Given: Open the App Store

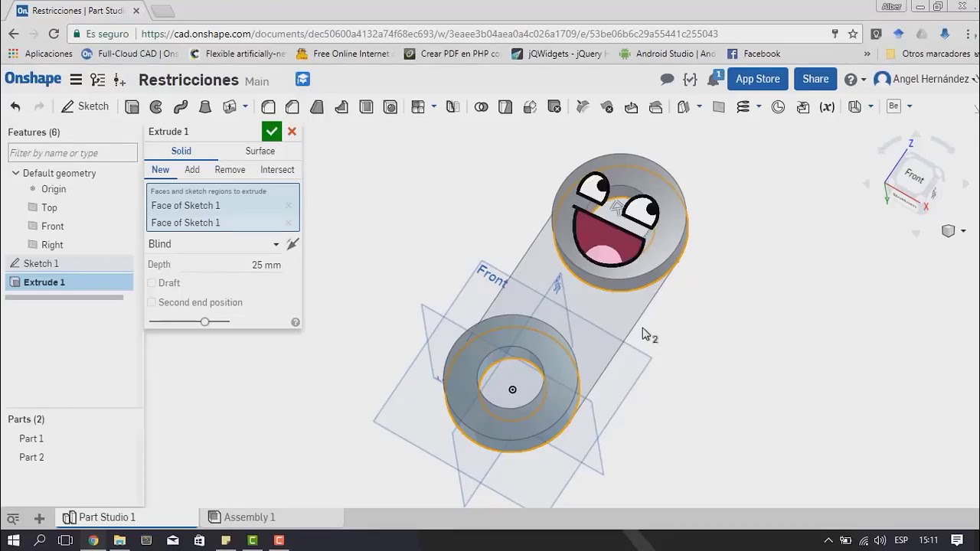Looking at the screenshot, I should 757,79.
